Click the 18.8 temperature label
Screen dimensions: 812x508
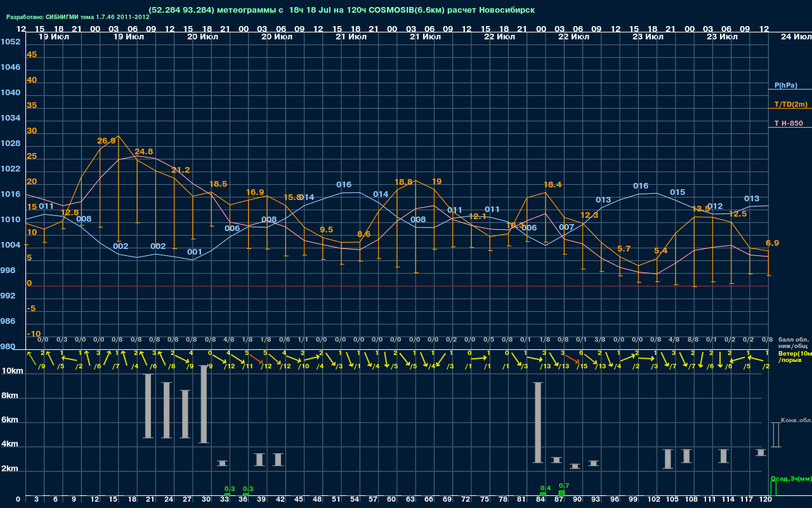coord(403,182)
